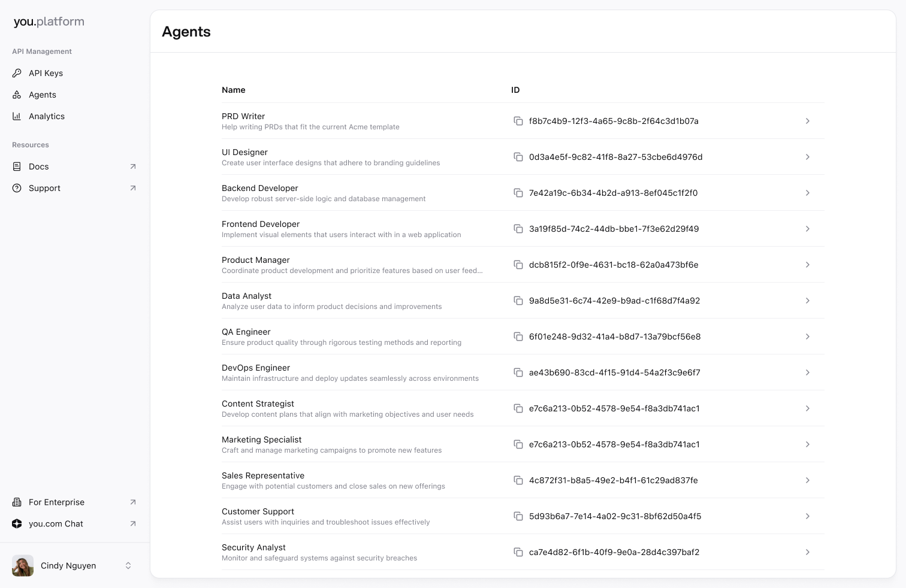The width and height of the screenshot is (906, 588).
Task: Click the For Enterprise building icon
Action: point(17,502)
